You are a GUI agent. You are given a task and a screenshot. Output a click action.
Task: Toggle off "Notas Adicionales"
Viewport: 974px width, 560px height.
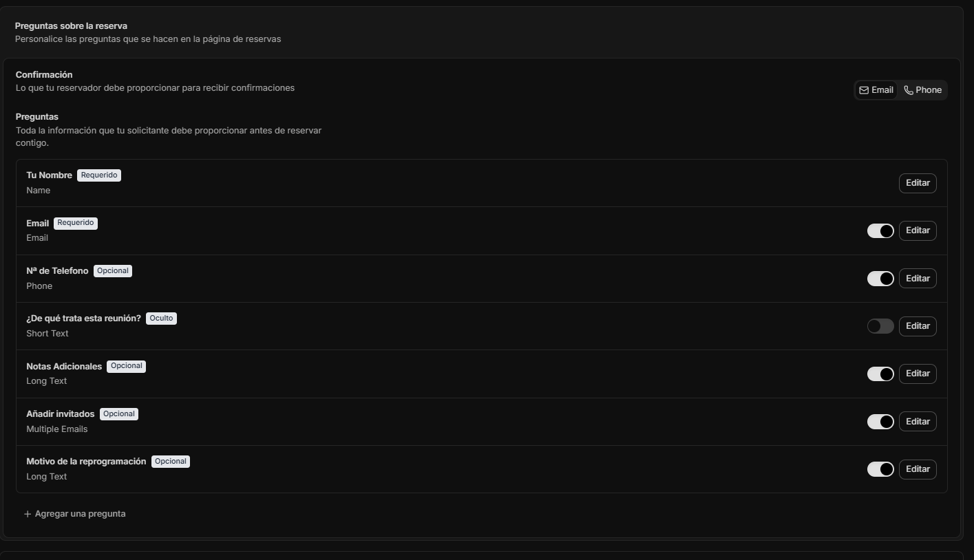pyautogui.click(x=880, y=374)
